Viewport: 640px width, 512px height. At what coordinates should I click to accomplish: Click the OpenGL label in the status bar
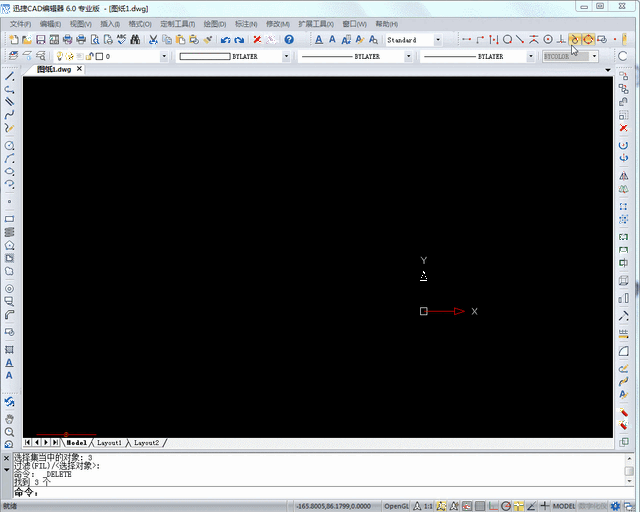pos(396,506)
